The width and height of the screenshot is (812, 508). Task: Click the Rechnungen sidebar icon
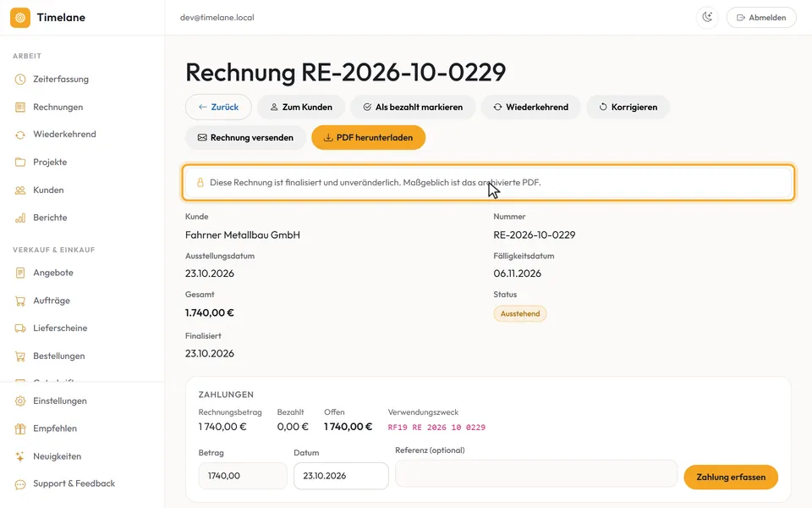20,108
